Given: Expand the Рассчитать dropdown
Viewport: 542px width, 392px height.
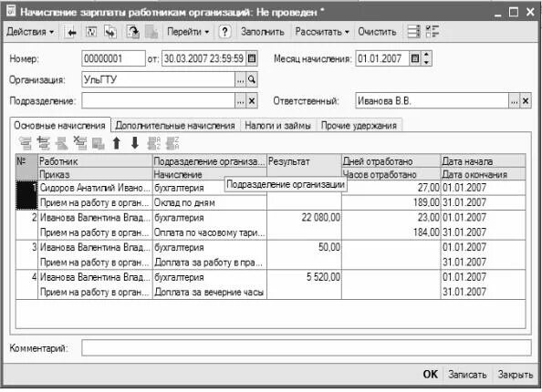Looking at the screenshot, I should tap(322, 32).
